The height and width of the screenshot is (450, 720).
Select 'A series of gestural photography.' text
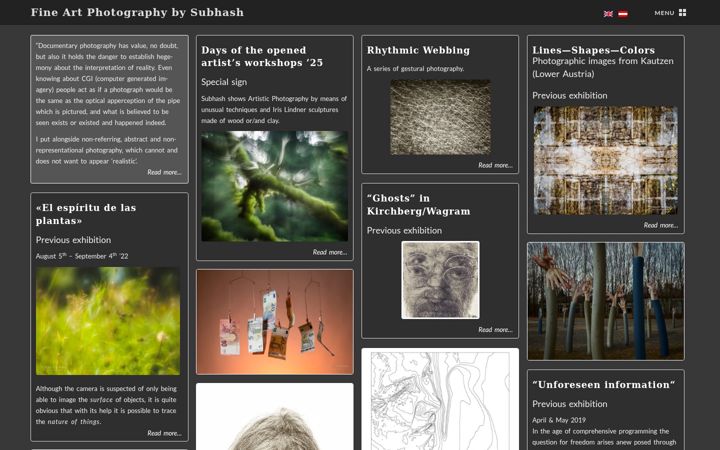(x=415, y=69)
